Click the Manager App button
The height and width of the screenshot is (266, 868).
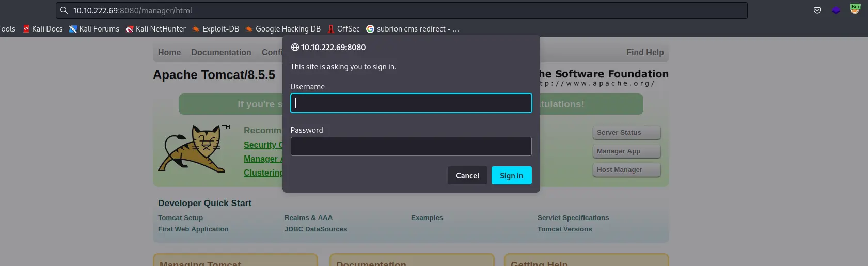[x=626, y=151]
